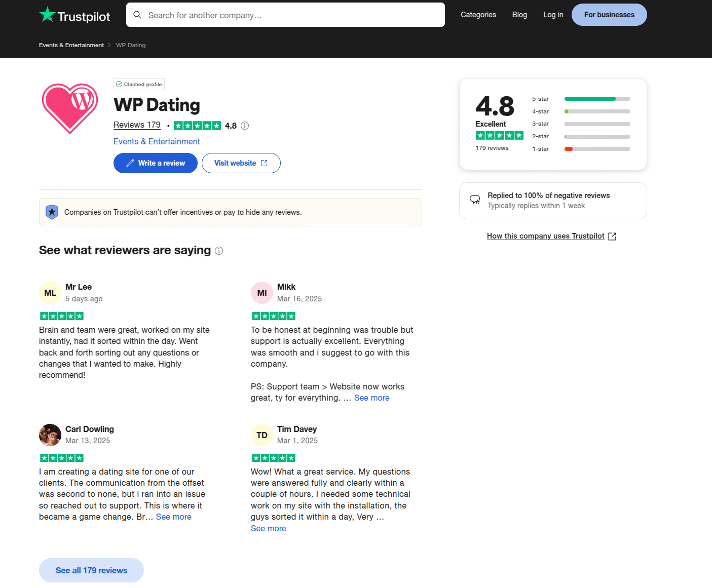Click the TD avatar for Tim Davey
The height and width of the screenshot is (588, 712).
[262, 435]
